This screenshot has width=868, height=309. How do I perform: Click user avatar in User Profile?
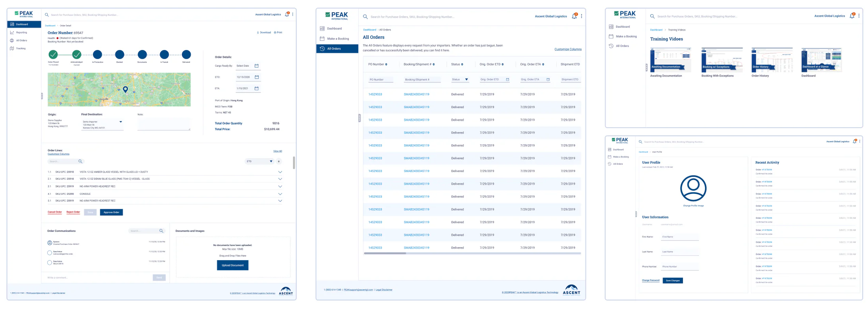click(x=693, y=188)
